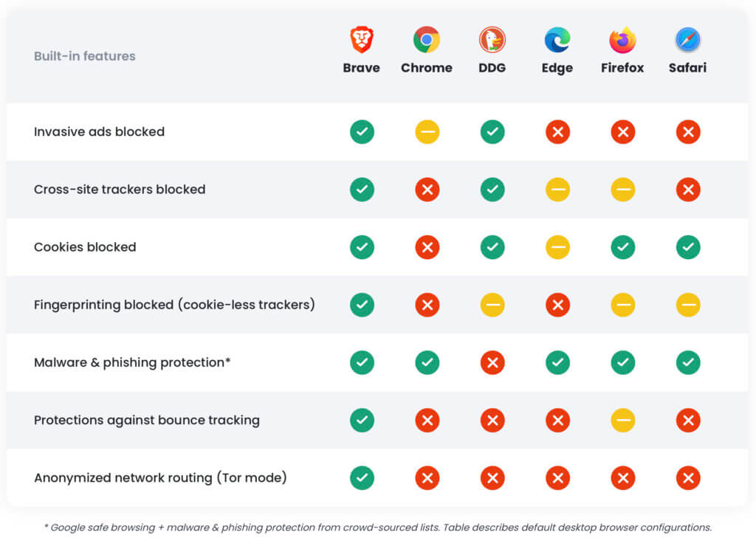This screenshot has height=549, width=756.
Task: Click Firefox's yellow icon for bounce tracking
Action: click(622, 420)
